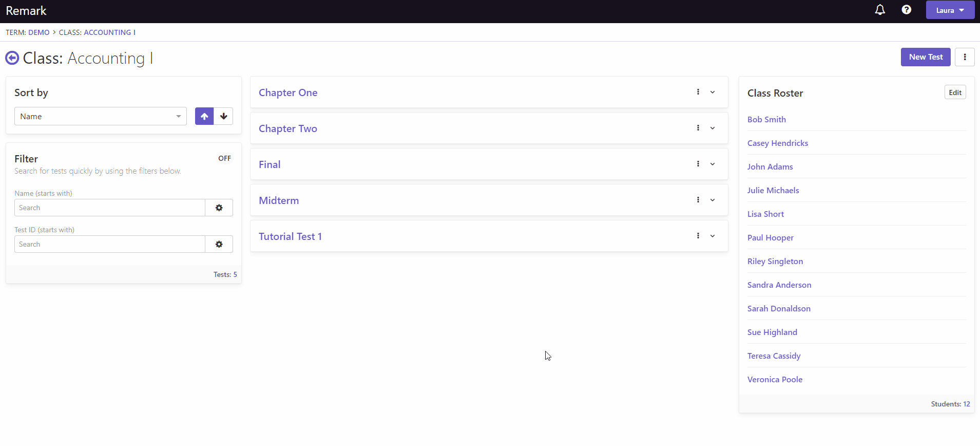The height and width of the screenshot is (446, 980).
Task: Select student Paul Hooper
Action: pos(771,237)
